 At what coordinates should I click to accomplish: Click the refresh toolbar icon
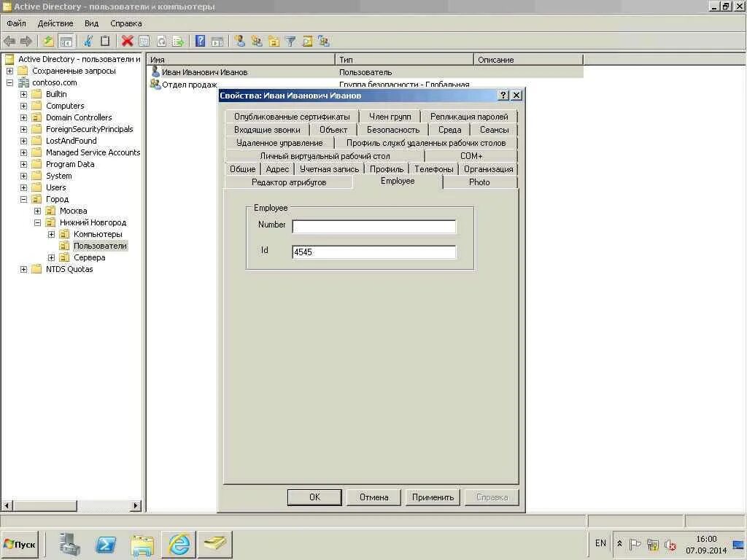coord(162,41)
